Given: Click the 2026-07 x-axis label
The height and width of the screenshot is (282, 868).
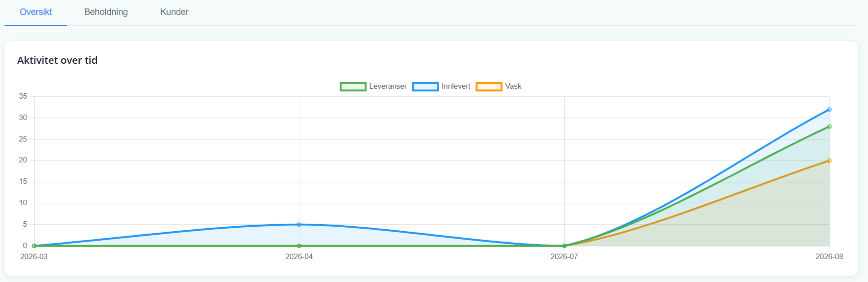Looking at the screenshot, I should click(564, 257).
